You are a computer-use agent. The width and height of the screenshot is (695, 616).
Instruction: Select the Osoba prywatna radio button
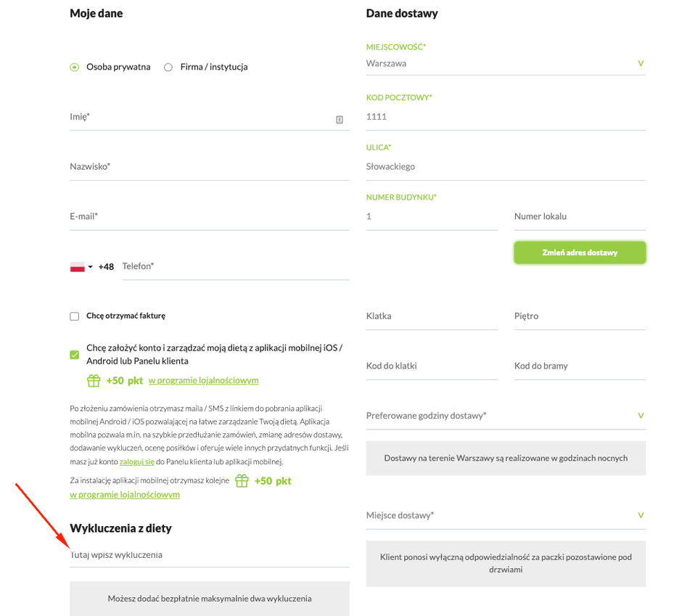pyautogui.click(x=75, y=67)
